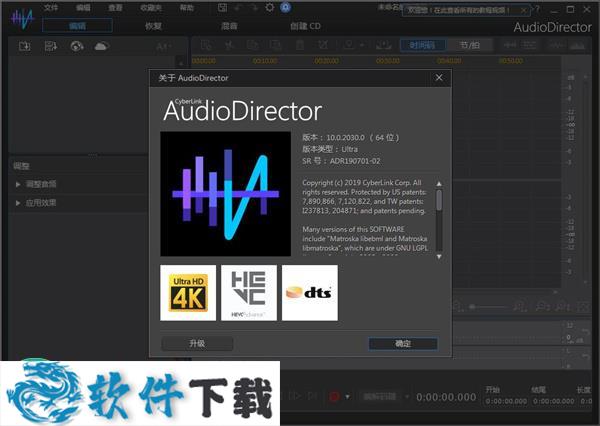This screenshot has width=600, height=426.
Task: Click the import media file icon
Action: (x=25, y=46)
